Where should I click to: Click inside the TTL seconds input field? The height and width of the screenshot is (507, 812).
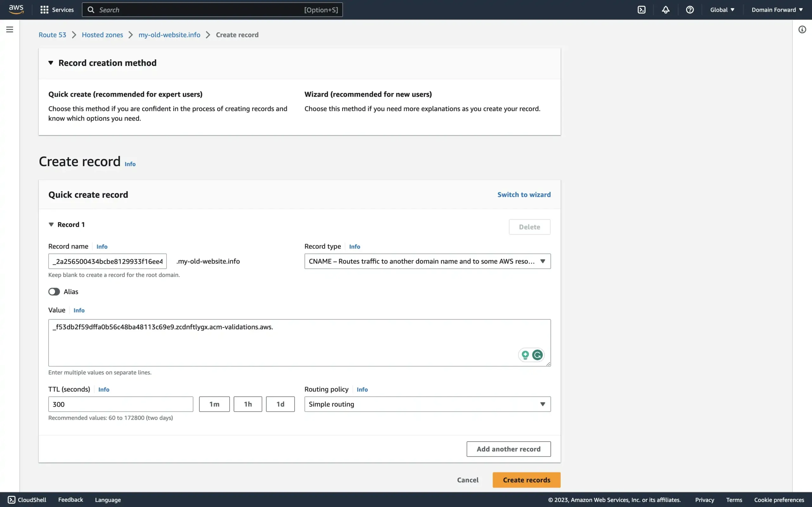[x=120, y=404]
